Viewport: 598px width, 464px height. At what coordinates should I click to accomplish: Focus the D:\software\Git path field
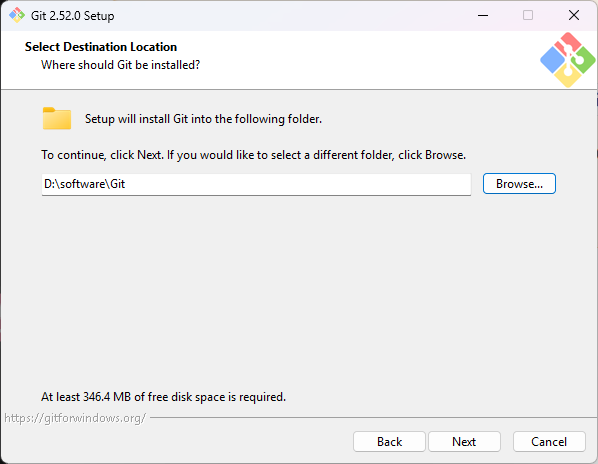click(x=256, y=185)
